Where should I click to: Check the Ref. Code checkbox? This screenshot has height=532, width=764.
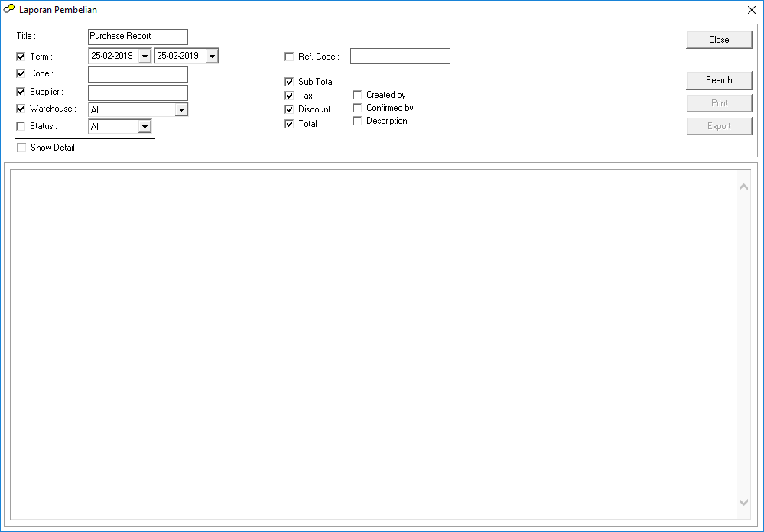(289, 57)
